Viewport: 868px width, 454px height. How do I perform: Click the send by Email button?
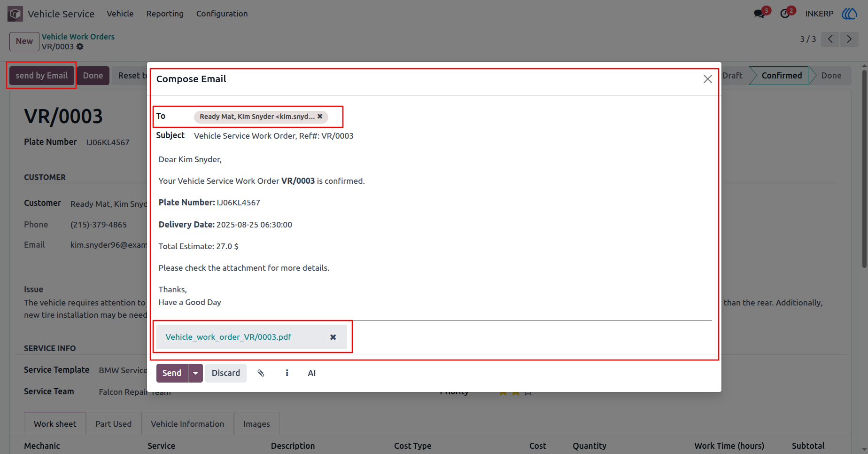coord(42,76)
